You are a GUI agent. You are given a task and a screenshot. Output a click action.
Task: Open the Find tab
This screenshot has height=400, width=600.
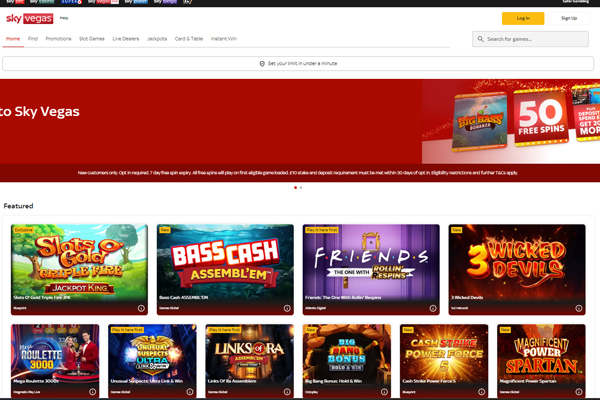(x=33, y=39)
